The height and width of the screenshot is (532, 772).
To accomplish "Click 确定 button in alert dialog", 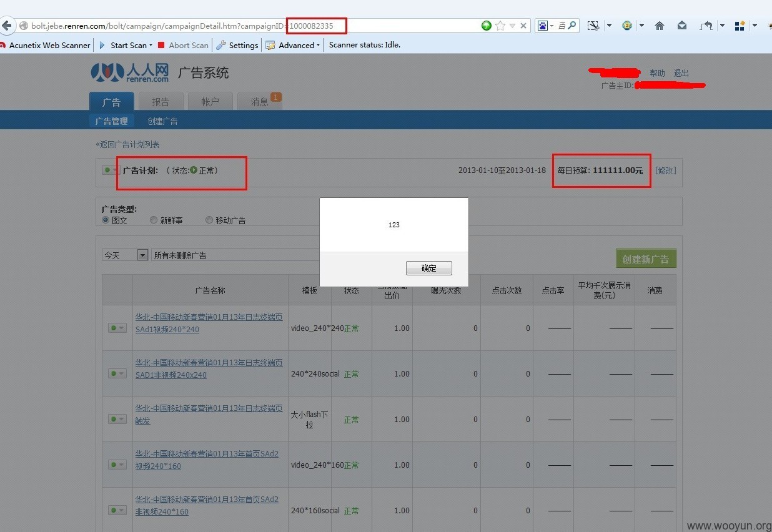I will [x=429, y=268].
